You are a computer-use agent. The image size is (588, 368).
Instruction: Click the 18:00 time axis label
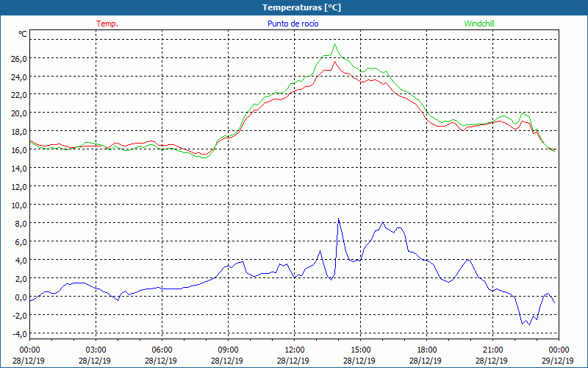click(426, 350)
